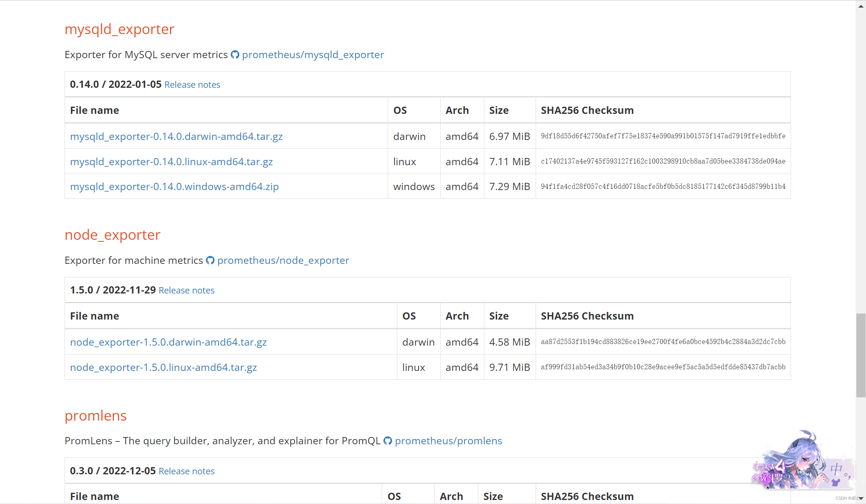This screenshot has height=504, width=866.
Task: Download node_exporter-1.5.0.linux-amd64.tar.gz
Action: click(163, 367)
